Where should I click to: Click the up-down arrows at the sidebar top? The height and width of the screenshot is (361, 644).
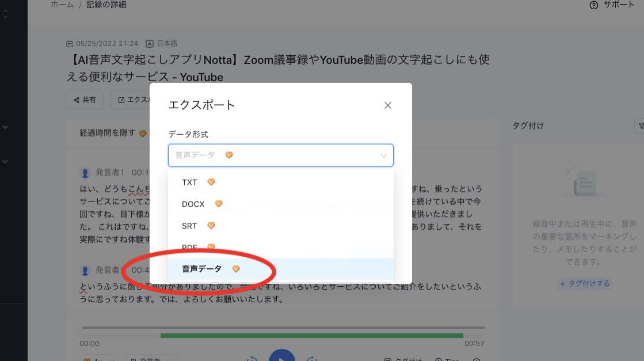6,14
